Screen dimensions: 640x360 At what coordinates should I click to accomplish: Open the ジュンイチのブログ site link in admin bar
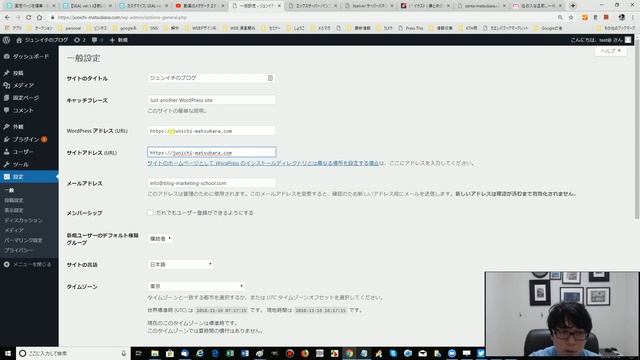tap(42, 40)
